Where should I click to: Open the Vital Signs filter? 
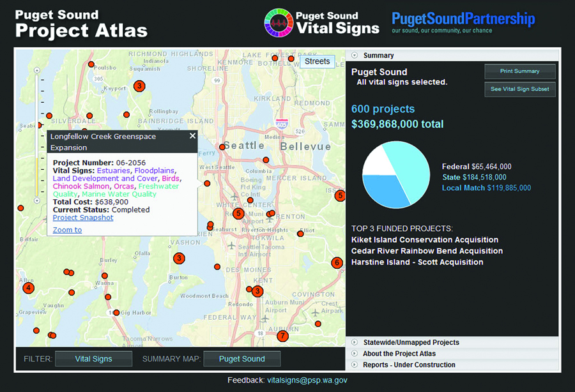coord(93,359)
